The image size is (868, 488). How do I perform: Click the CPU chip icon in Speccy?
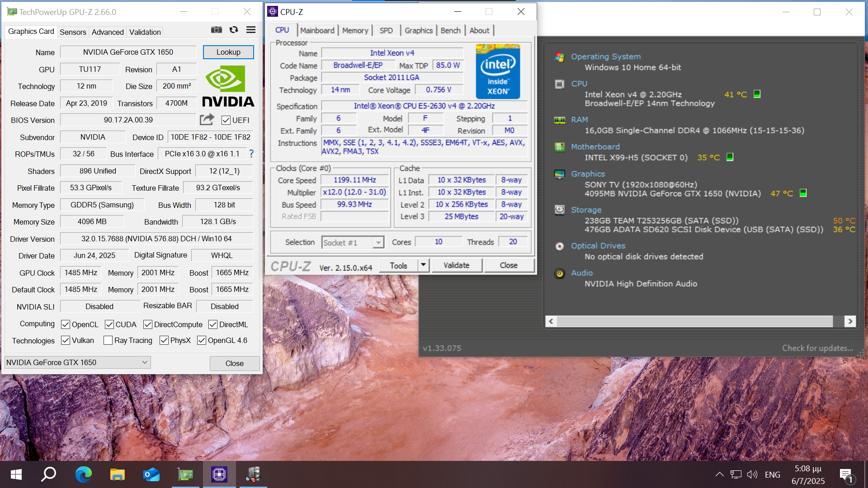click(560, 84)
